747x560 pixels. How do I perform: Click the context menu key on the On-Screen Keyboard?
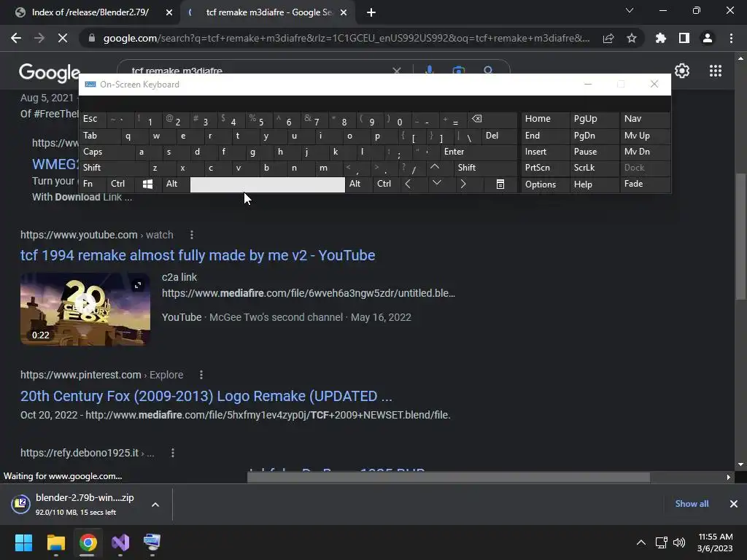point(500,184)
